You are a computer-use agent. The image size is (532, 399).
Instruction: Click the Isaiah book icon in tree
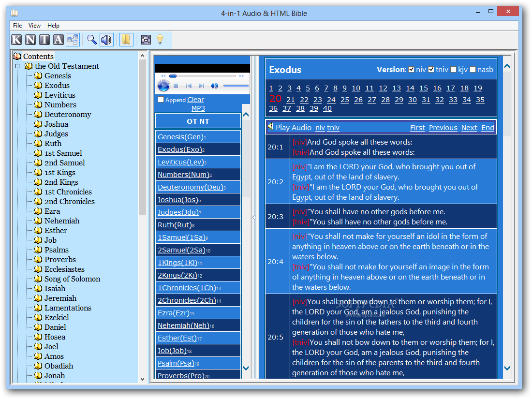click(38, 288)
